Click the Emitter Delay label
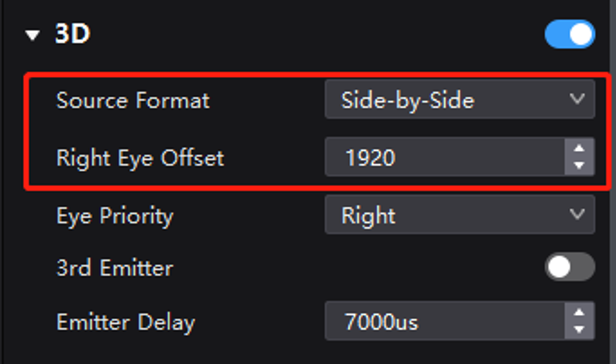Image resolution: width=616 pixels, height=364 pixels. pos(126,322)
